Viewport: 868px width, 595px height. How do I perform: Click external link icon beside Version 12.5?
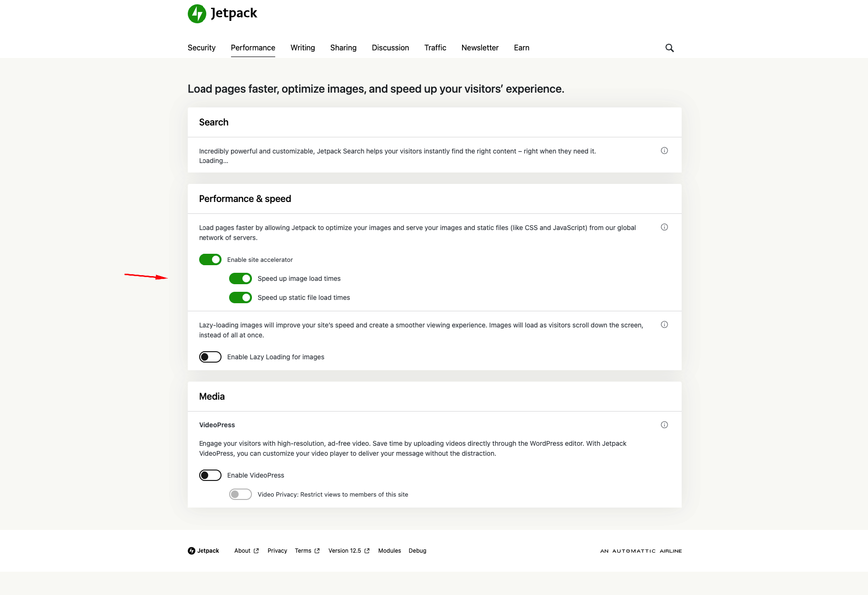pyautogui.click(x=367, y=551)
